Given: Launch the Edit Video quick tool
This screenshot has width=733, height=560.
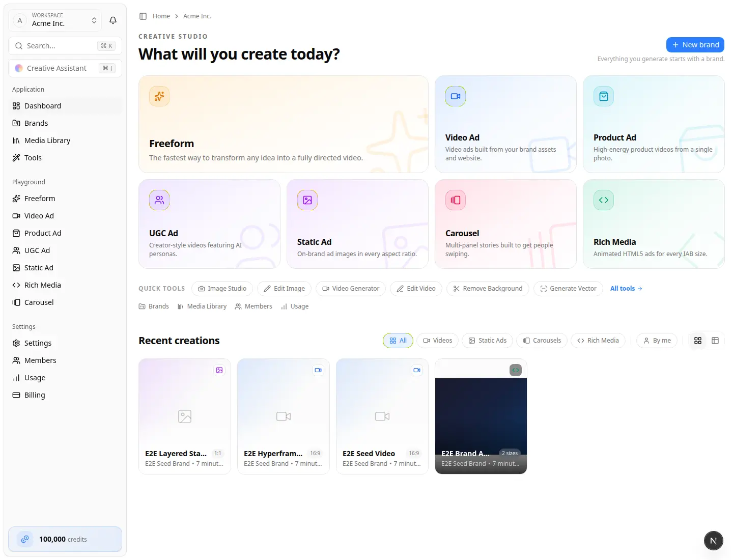Looking at the screenshot, I should point(416,289).
